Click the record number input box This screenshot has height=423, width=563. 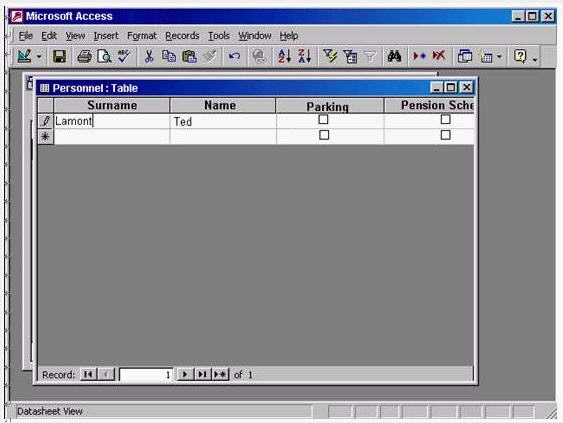point(146,375)
